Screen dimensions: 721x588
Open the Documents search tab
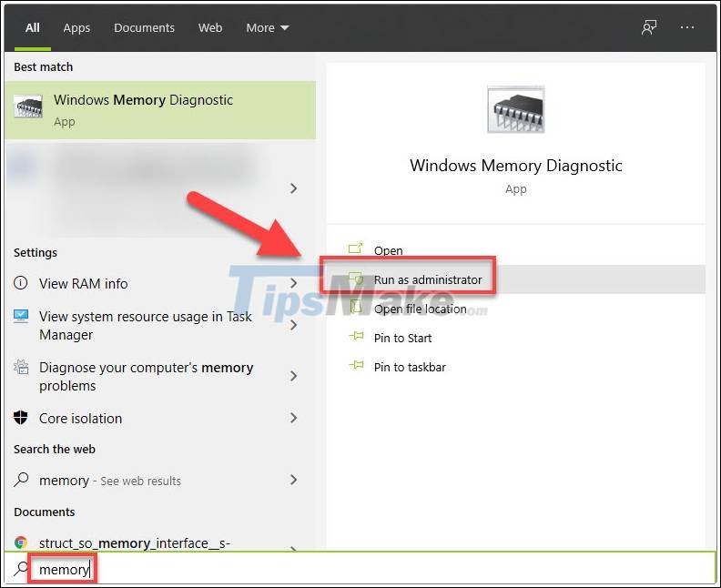(x=144, y=27)
